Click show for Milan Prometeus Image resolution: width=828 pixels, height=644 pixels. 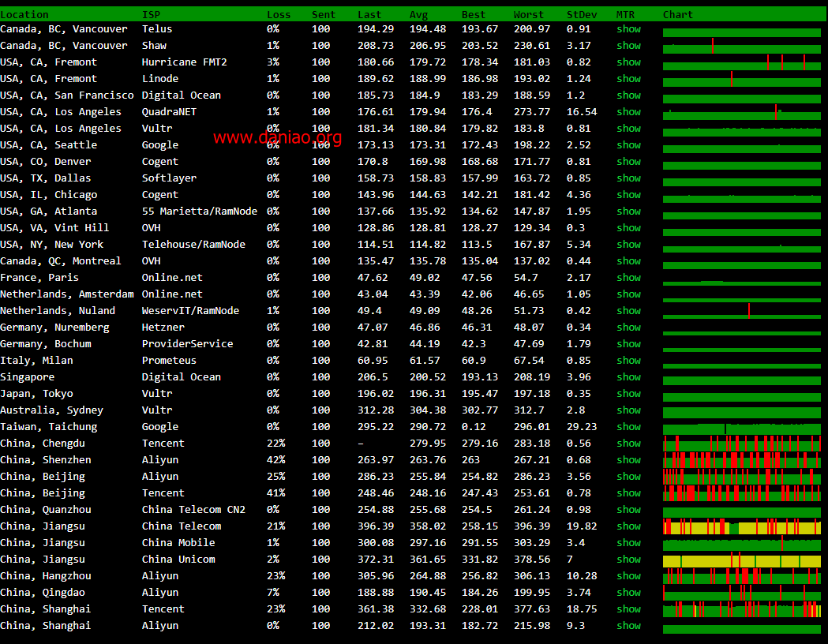pos(628,361)
